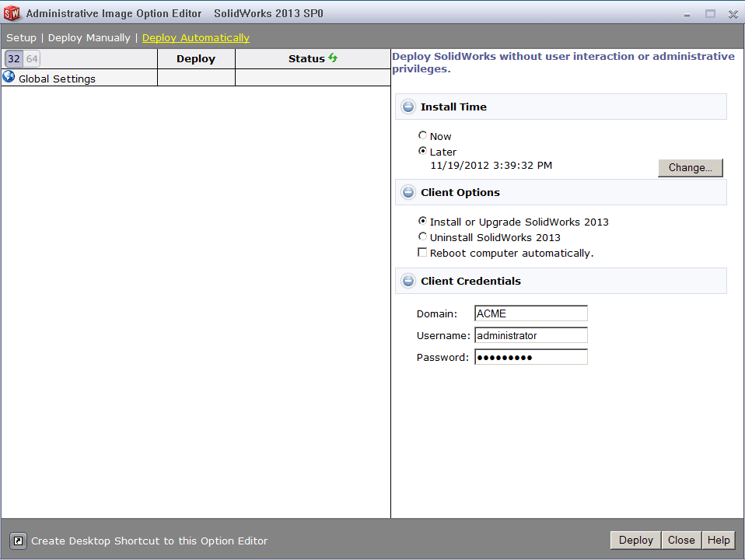Close the Option Editor window

(733, 14)
